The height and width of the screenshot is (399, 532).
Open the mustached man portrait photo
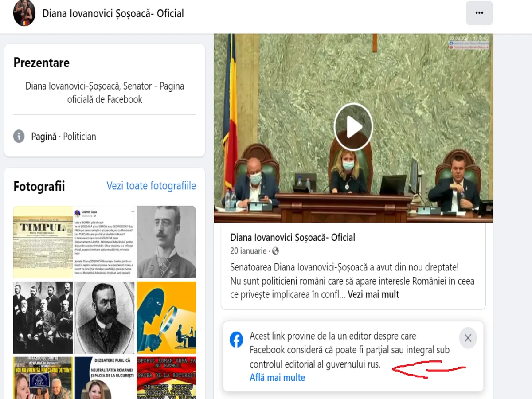[166, 242]
